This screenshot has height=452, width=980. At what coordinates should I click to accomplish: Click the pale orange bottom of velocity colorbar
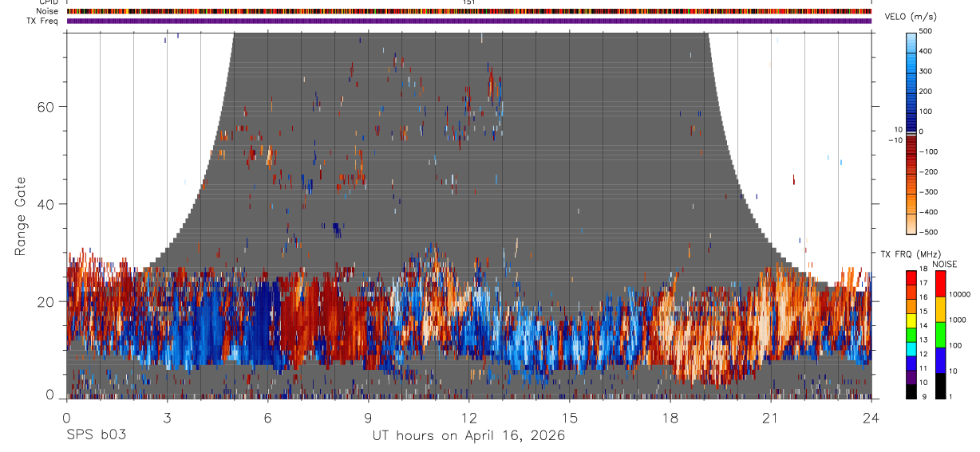[x=912, y=225]
